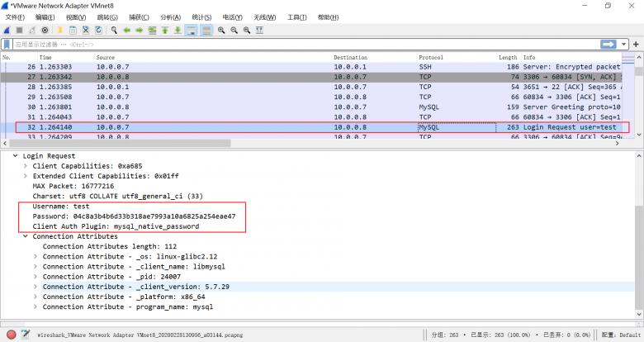
Task: Jump to the first packet
Action: click(164, 30)
